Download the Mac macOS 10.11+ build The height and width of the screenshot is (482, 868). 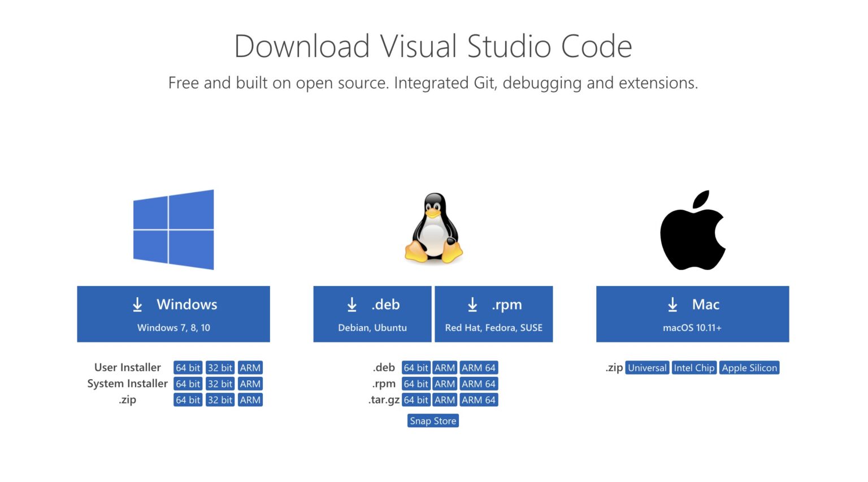[x=692, y=314]
